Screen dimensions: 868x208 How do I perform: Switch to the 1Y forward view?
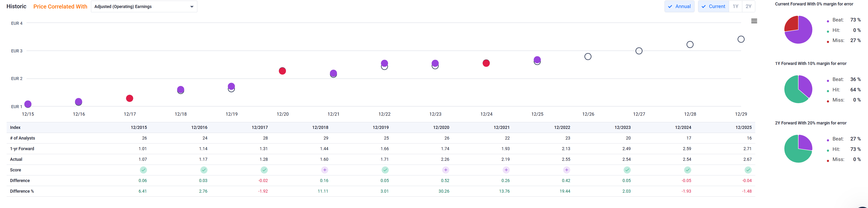point(735,6)
